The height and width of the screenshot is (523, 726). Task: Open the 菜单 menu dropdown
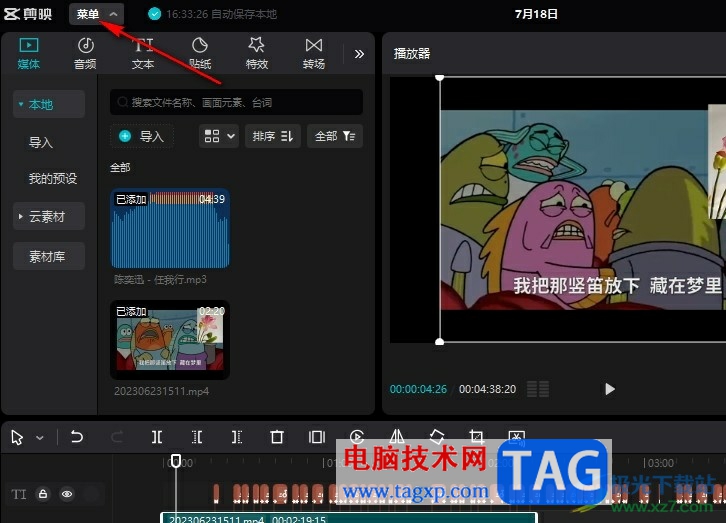(x=96, y=14)
